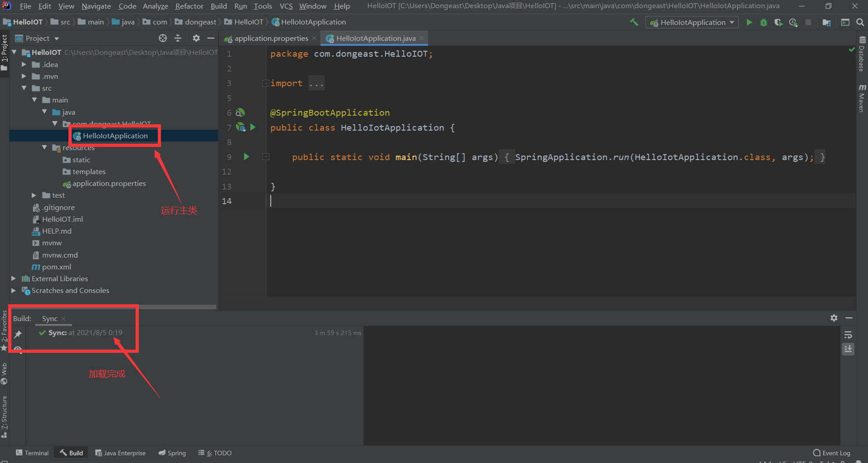
Task: Open Build panel settings gear
Action: click(834, 318)
